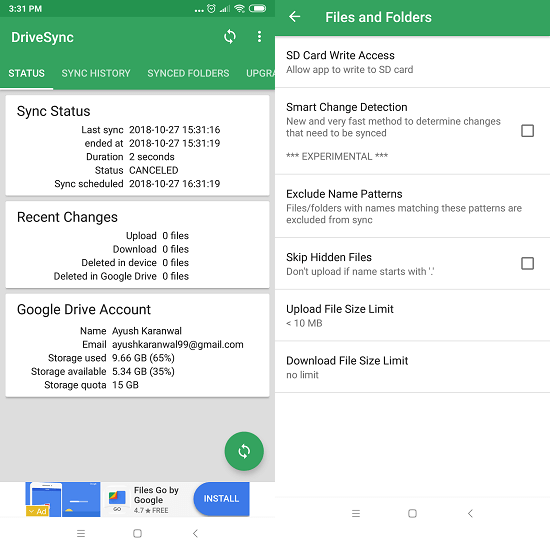Tap home button on left phone navigation
Viewport: 551px width, 550px height.
137,533
